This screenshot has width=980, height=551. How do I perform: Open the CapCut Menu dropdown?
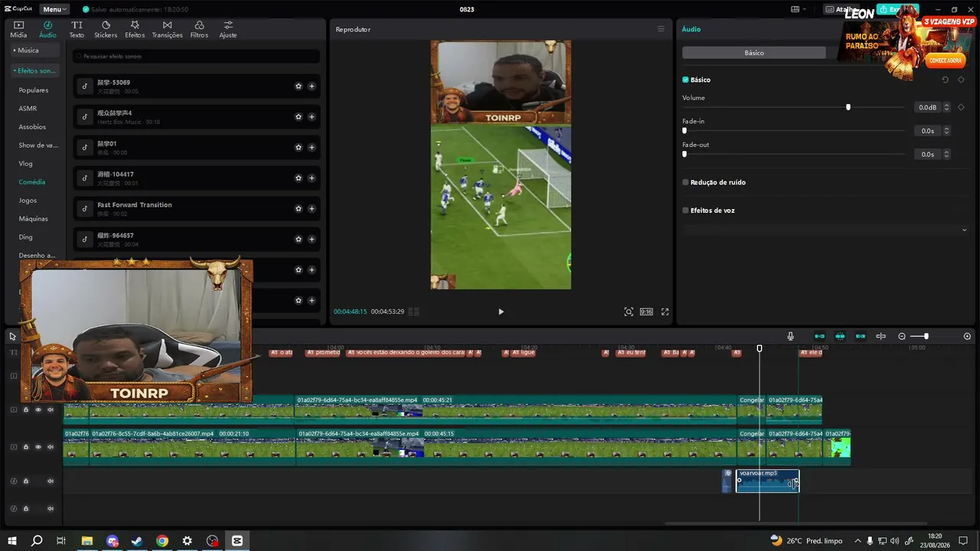[54, 9]
